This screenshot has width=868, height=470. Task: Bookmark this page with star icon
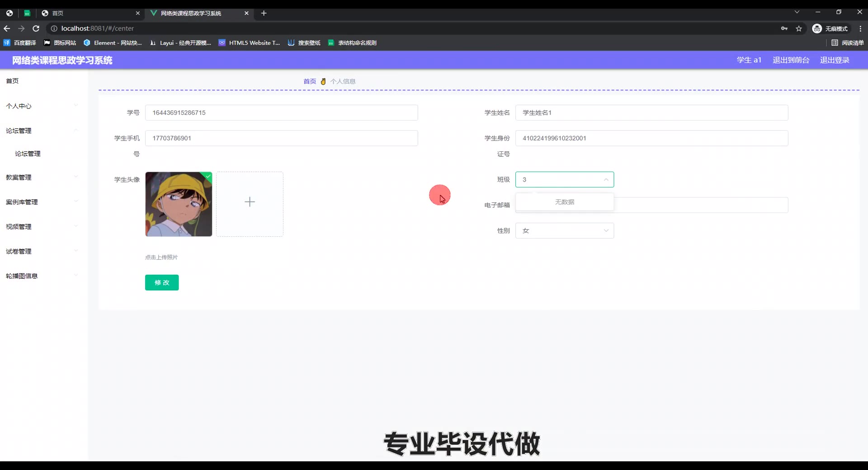click(799, 28)
